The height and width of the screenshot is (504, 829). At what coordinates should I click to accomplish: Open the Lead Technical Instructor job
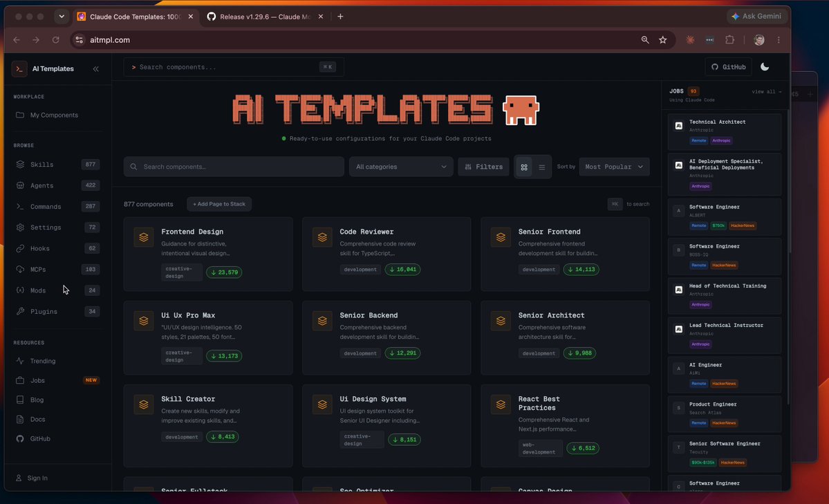tap(725, 335)
